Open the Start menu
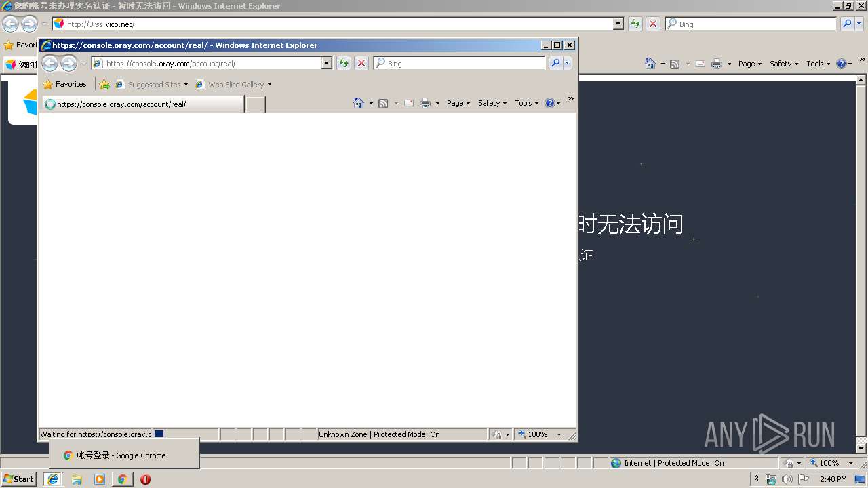868x488 pixels. 19,479
